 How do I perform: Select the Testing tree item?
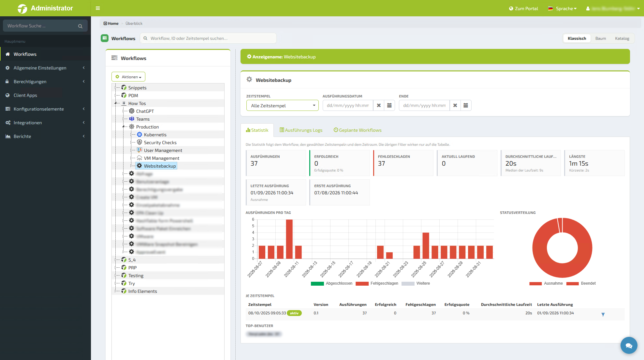coord(136,276)
